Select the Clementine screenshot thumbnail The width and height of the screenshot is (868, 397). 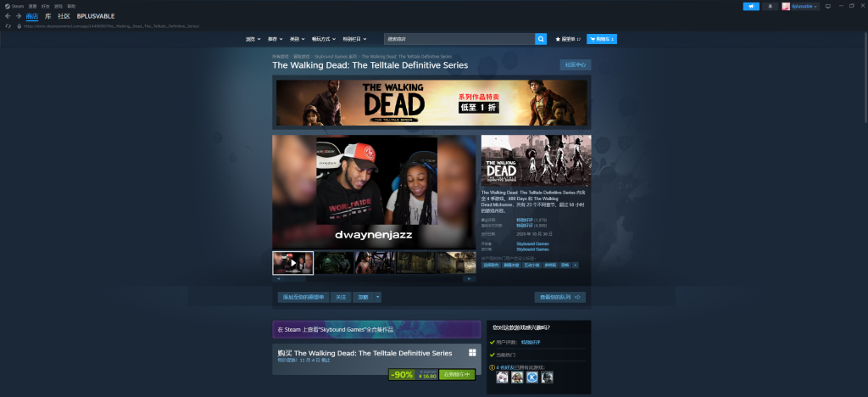pyautogui.click(x=375, y=263)
